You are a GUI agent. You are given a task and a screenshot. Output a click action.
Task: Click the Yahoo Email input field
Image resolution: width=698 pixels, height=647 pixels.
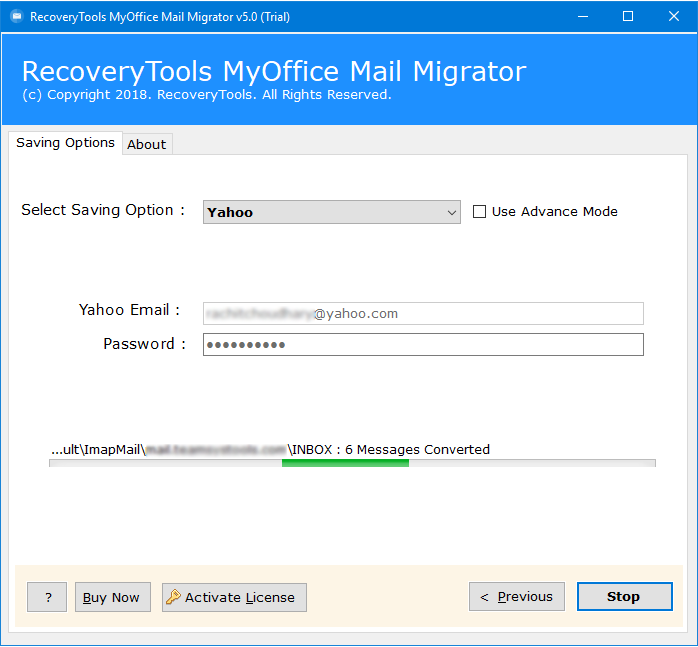423,313
